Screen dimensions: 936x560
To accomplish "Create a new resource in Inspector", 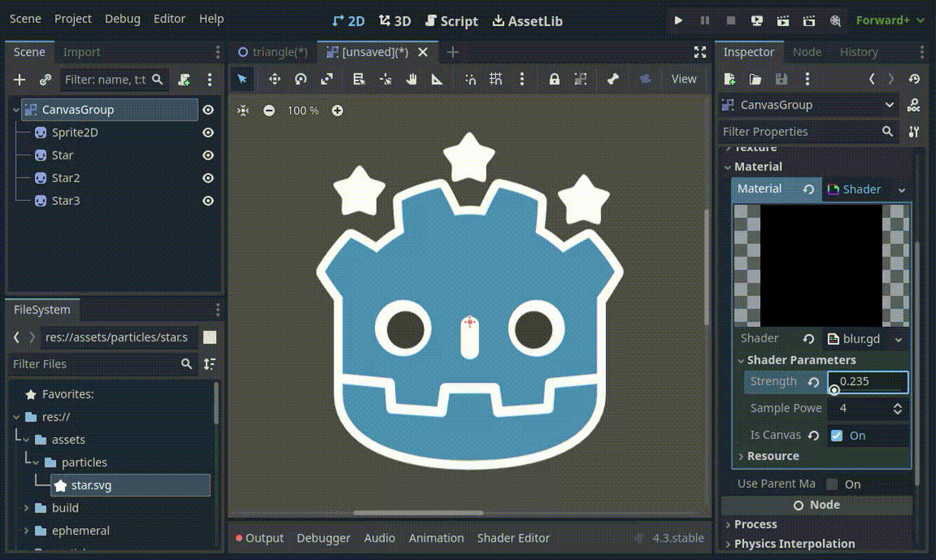I will click(729, 79).
